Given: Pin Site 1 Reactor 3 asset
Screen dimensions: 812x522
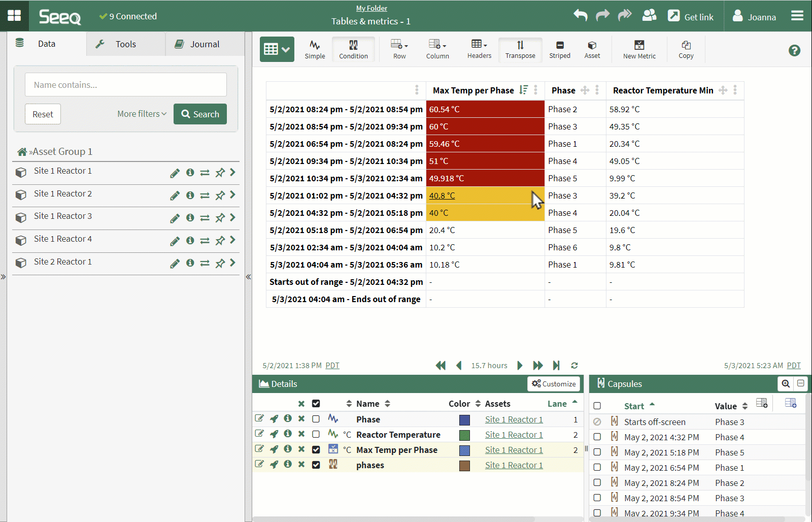Looking at the screenshot, I should [x=220, y=218].
